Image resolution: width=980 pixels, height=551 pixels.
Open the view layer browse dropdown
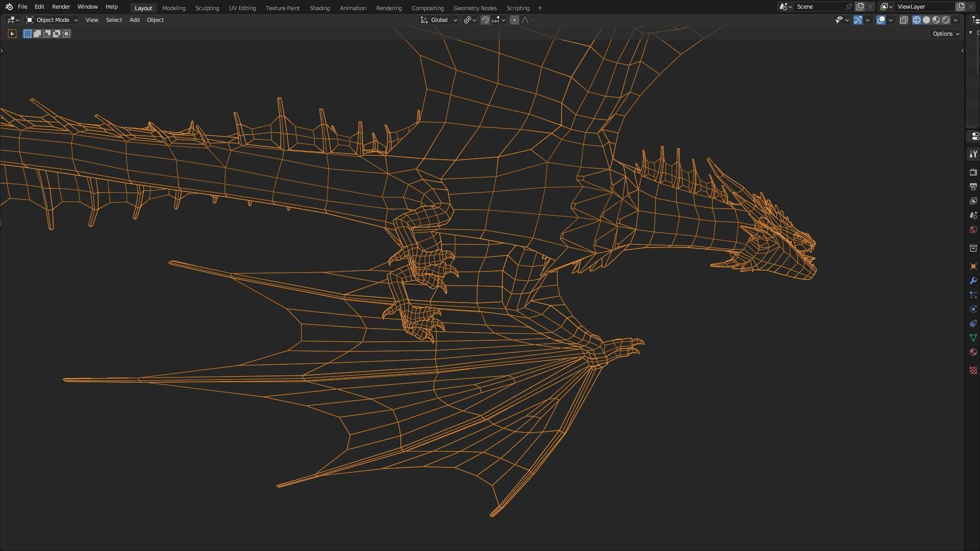tap(887, 7)
